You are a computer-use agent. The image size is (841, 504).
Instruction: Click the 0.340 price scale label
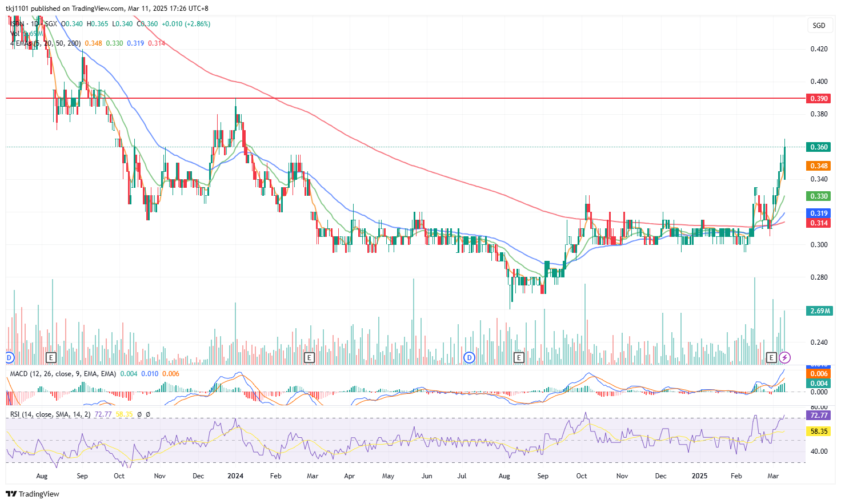coord(819,179)
